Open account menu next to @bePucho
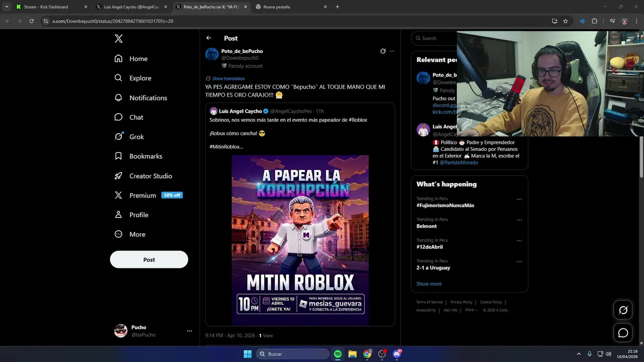 click(190, 331)
